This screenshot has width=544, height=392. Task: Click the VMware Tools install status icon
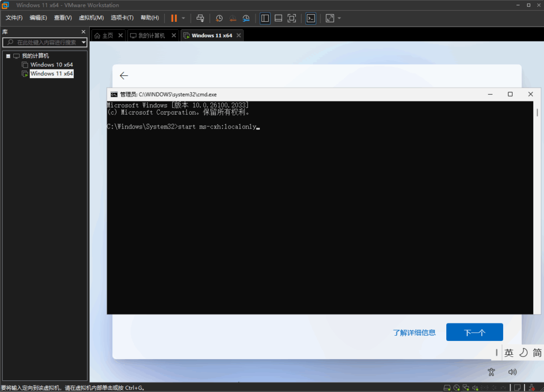pos(531,388)
